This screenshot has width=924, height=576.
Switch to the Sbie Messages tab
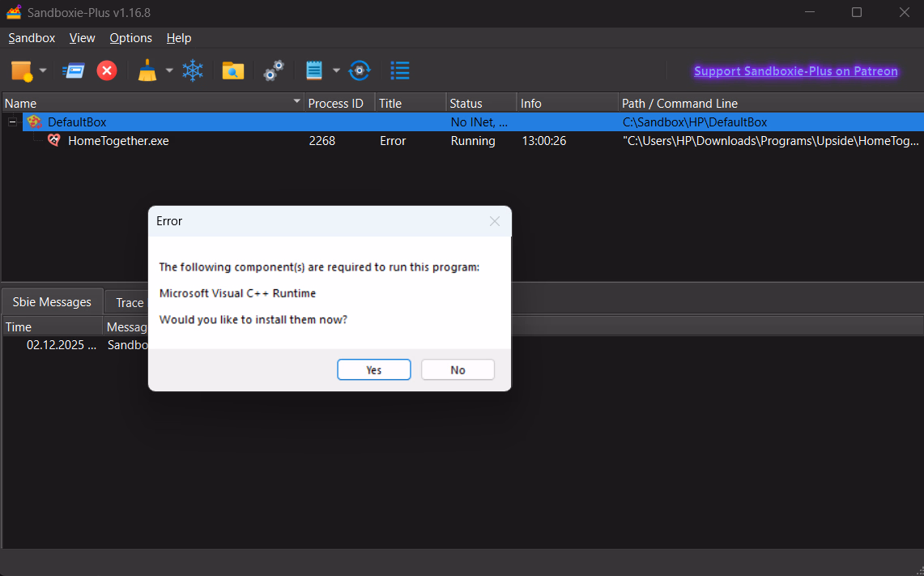pyautogui.click(x=52, y=302)
